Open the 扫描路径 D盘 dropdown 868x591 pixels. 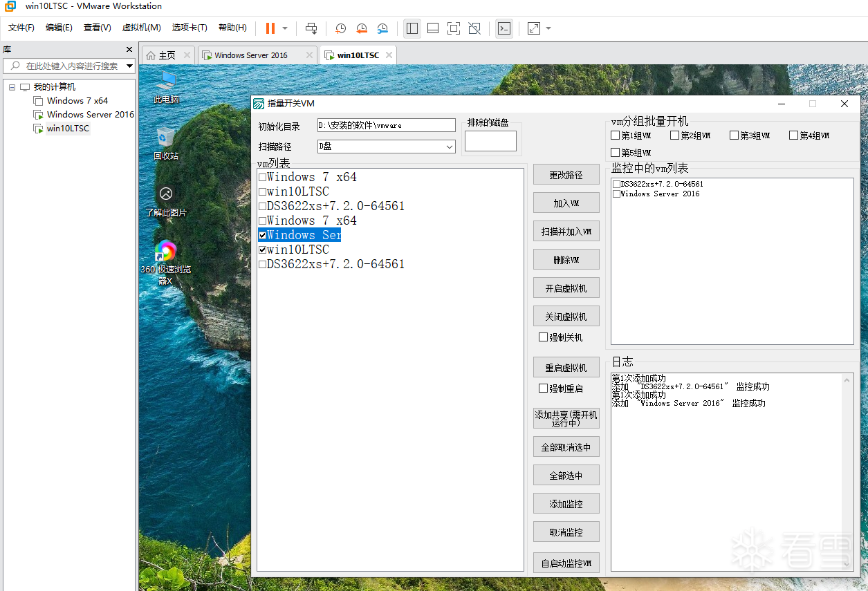point(449,147)
